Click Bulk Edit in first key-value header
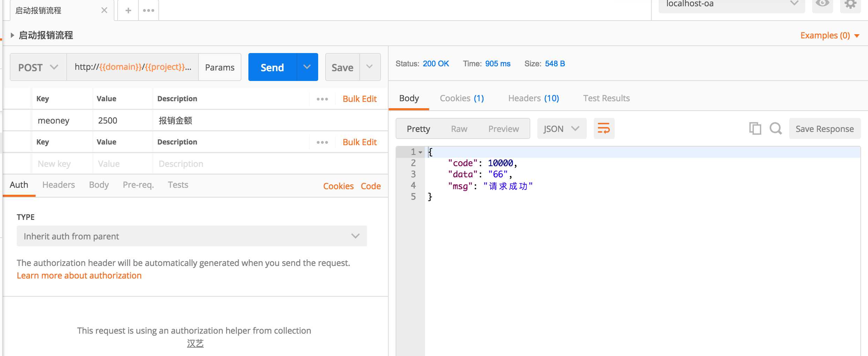The width and height of the screenshot is (868, 356). pyautogui.click(x=360, y=99)
